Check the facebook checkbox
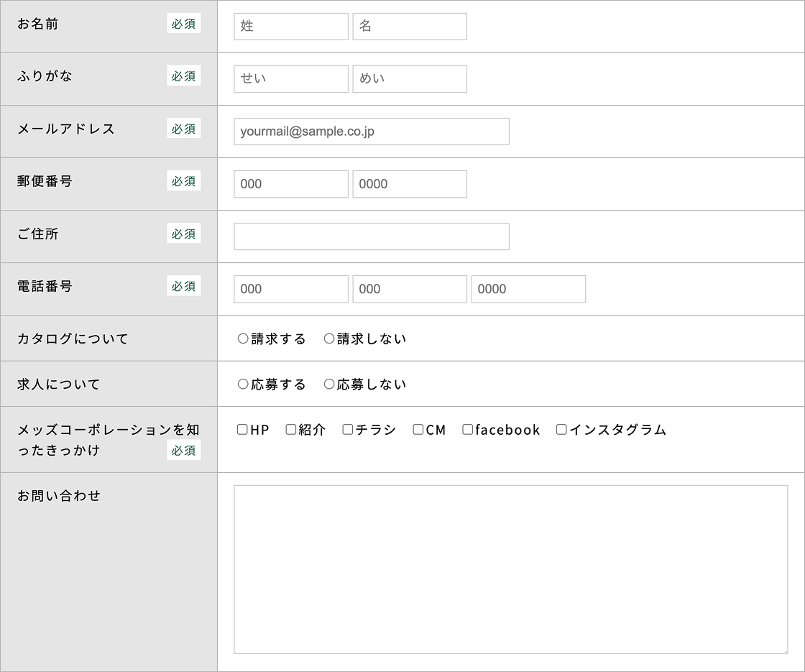The height and width of the screenshot is (672, 805). click(x=467, y=430)
